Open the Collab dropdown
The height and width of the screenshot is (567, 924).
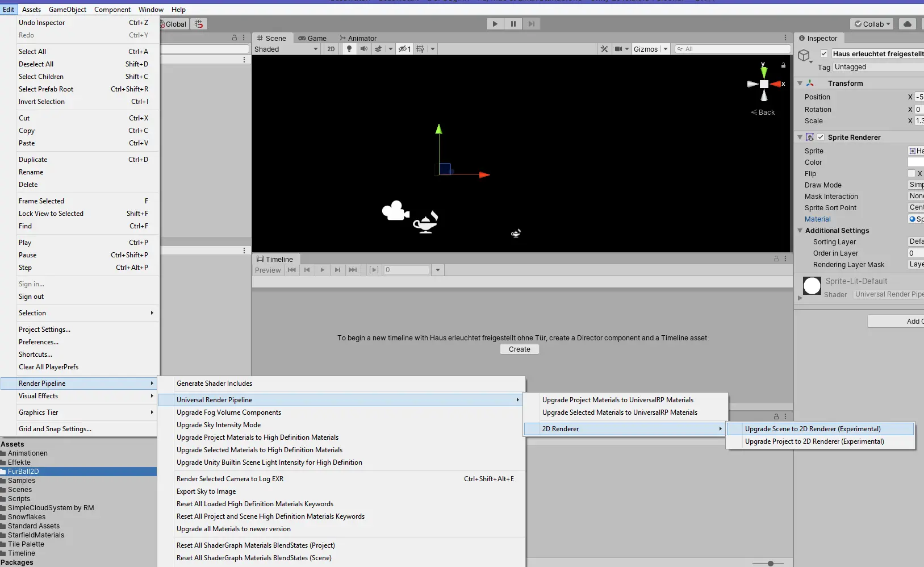click(x=872, y=24)
